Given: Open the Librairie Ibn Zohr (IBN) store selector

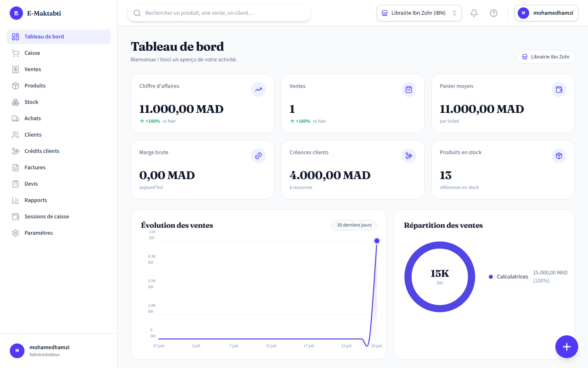Looking at the screenshot, I should click(x=419, y=13).
